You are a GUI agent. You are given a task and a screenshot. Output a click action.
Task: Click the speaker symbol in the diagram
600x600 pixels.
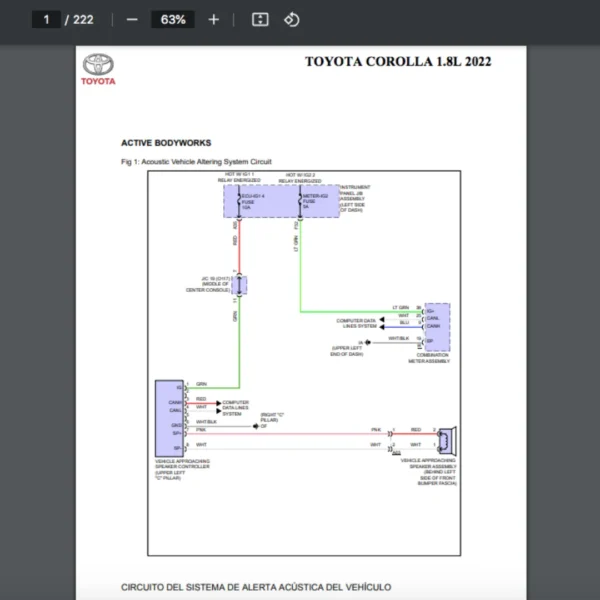[x=447, y=441]
